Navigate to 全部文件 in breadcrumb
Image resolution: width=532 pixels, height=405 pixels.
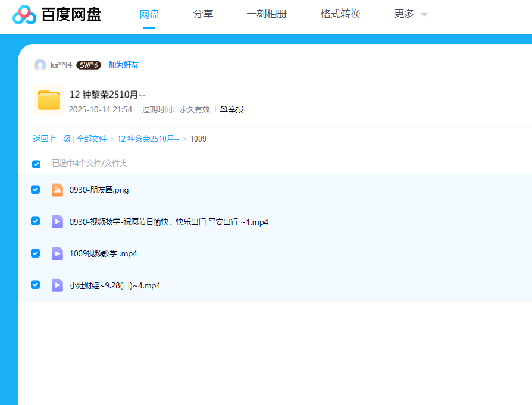pyautogui.click(x=92, y=139)
